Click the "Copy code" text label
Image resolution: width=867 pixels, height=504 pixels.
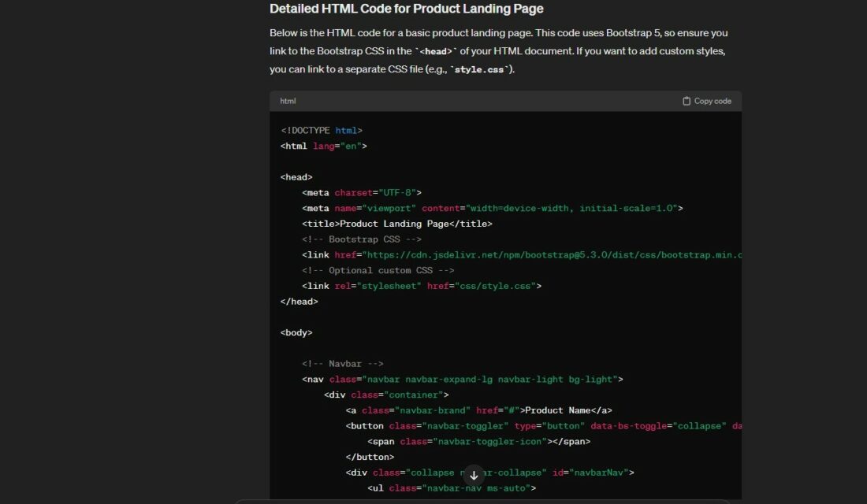point(713,101)
